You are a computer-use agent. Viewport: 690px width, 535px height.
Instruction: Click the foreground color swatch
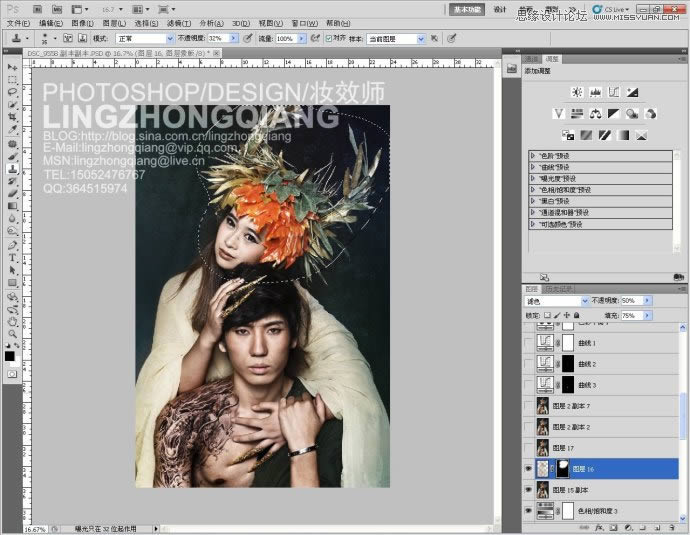[x=9, y=356]
